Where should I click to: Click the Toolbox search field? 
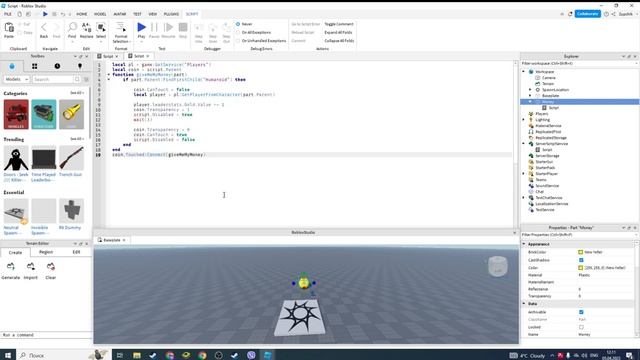pos(53,79)
